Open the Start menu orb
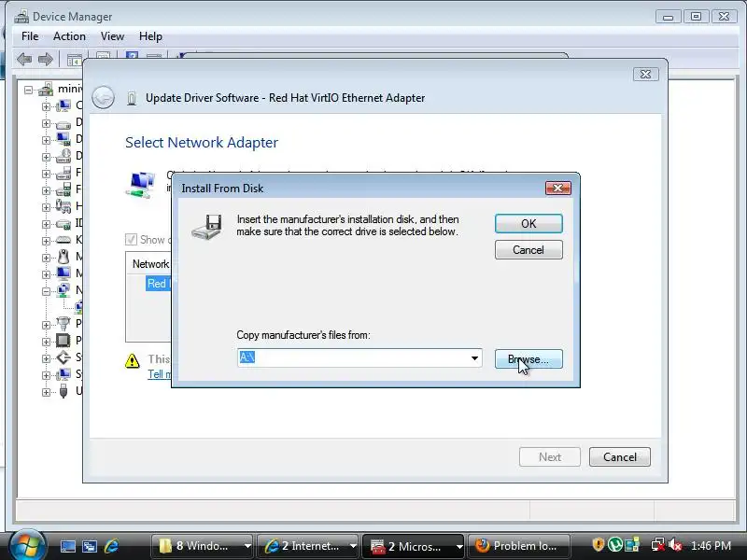The image size is (747, 560). pos(26,545)
